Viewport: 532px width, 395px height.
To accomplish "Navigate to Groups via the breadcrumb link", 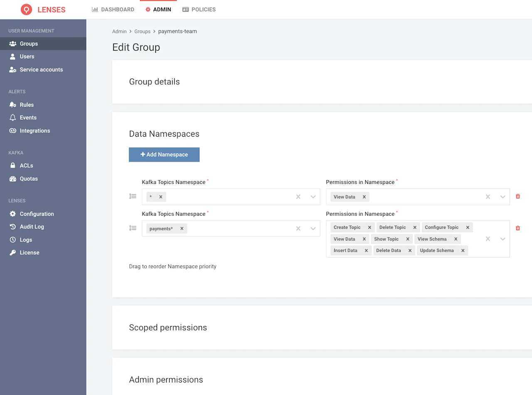I will coord(142,31).
